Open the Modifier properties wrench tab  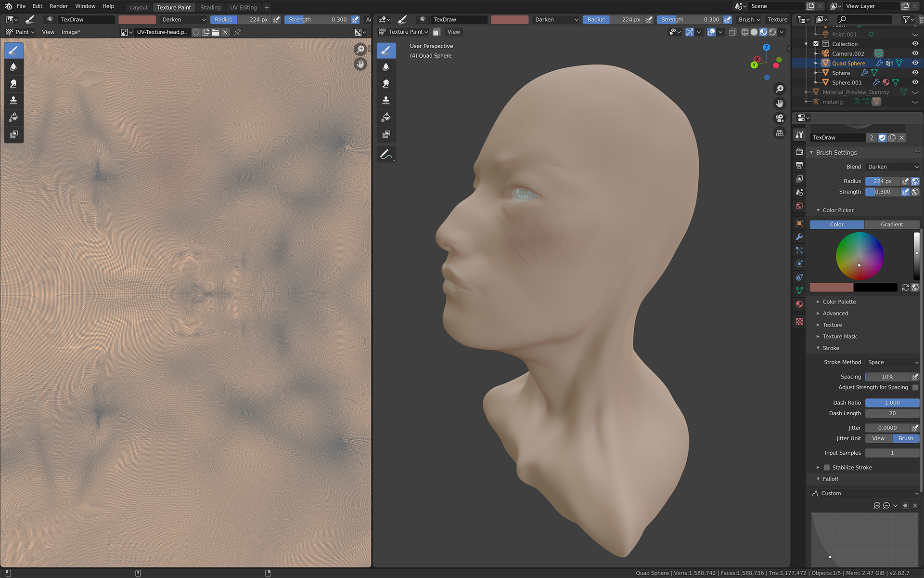pos(799,236)
